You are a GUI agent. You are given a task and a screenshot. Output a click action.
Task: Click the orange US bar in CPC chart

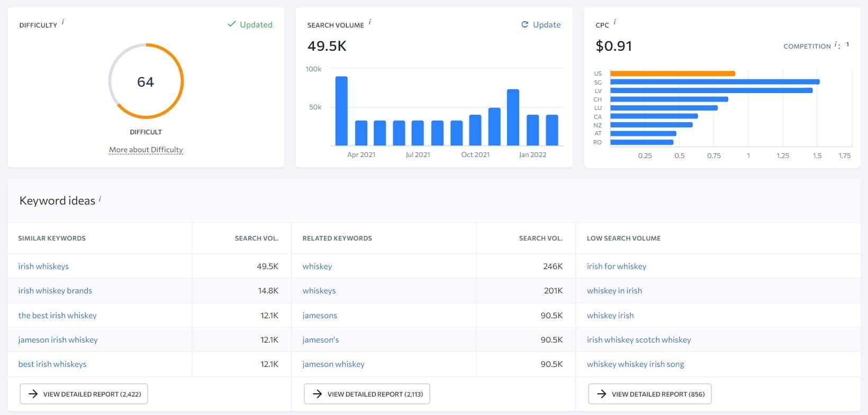click(x=673, y=73)
